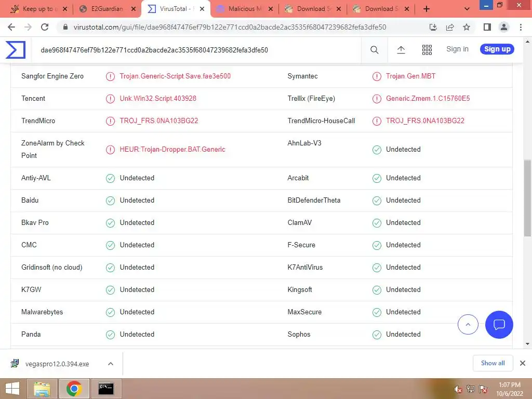Click the muted volume tray icon
The height and width of the screenshot is (399, 532).
coord(458,389)
